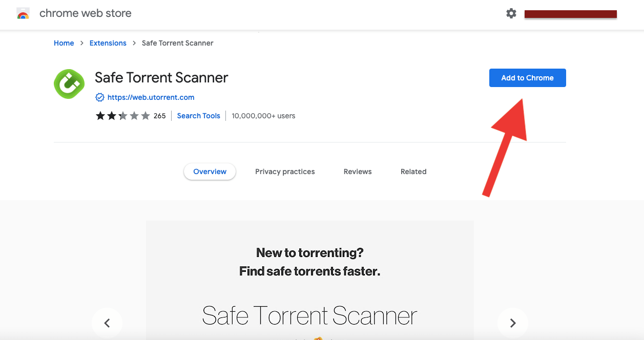This screenshot has height=340, width=644.
Task: Navigate to Extensions breadcrumb
Action: pyautogui.click(x=108, y=43)
